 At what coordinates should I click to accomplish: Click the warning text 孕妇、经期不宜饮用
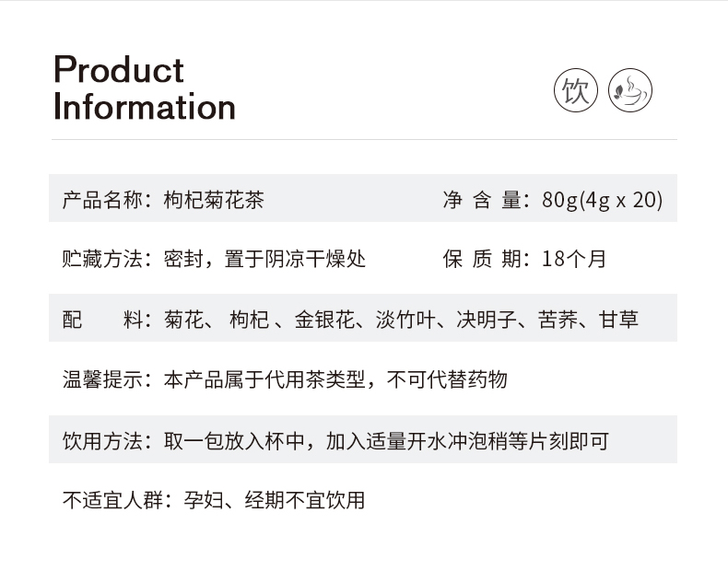[x=275, y=500]
